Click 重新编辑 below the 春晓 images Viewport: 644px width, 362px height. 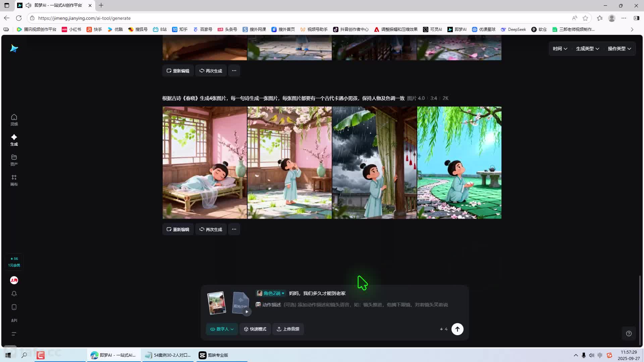click(x=178, y=229)
